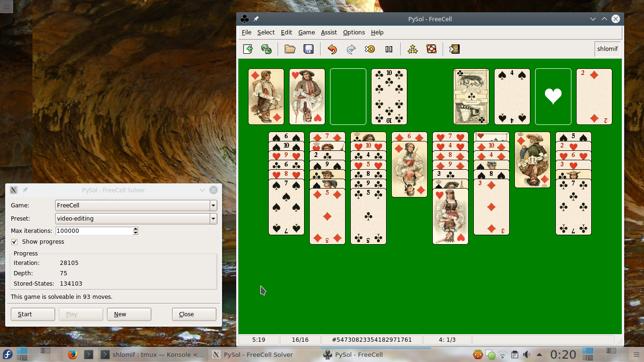Click the game number in status bar
This screenshot has width=644, height=362.
(372, 340)
